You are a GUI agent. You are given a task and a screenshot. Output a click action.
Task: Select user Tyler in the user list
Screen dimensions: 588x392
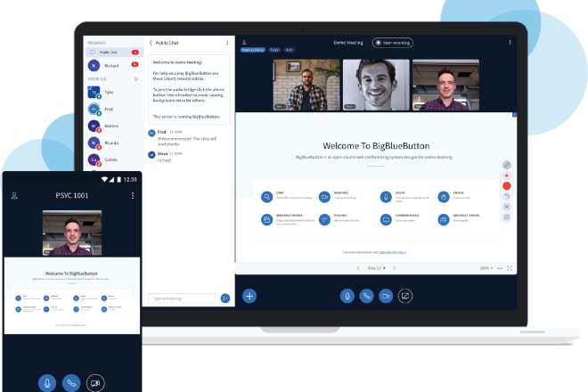point(113,93)
